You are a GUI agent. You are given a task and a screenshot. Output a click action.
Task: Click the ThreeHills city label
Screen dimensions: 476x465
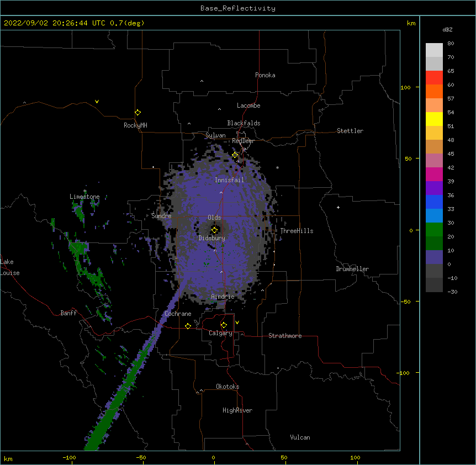297,231
